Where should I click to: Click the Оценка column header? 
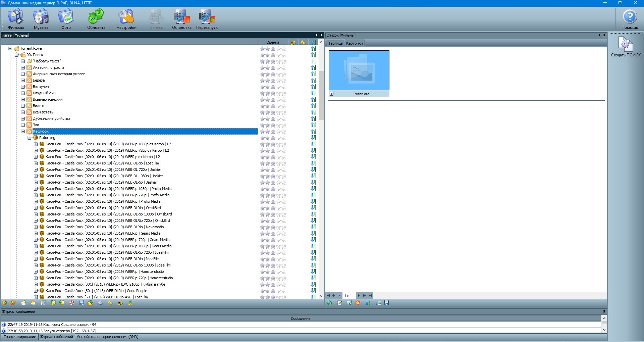pyautogui.click(x=272, y=42)
